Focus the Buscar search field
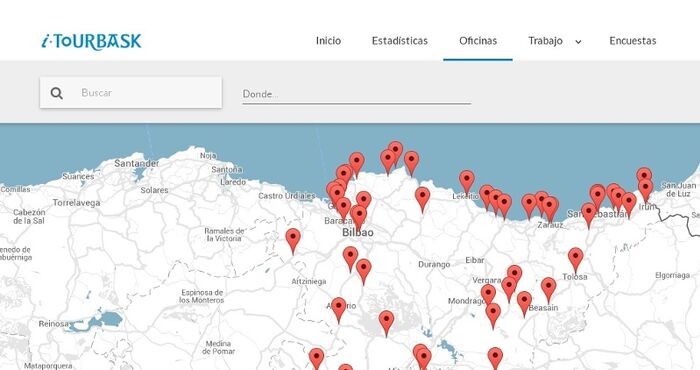The width and height of the screenshot is (700, 370). pyautogui.click(x=131, y=92)
